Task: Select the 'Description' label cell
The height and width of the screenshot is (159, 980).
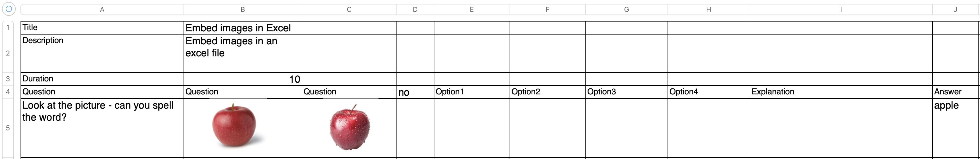Action: (102, 53)
